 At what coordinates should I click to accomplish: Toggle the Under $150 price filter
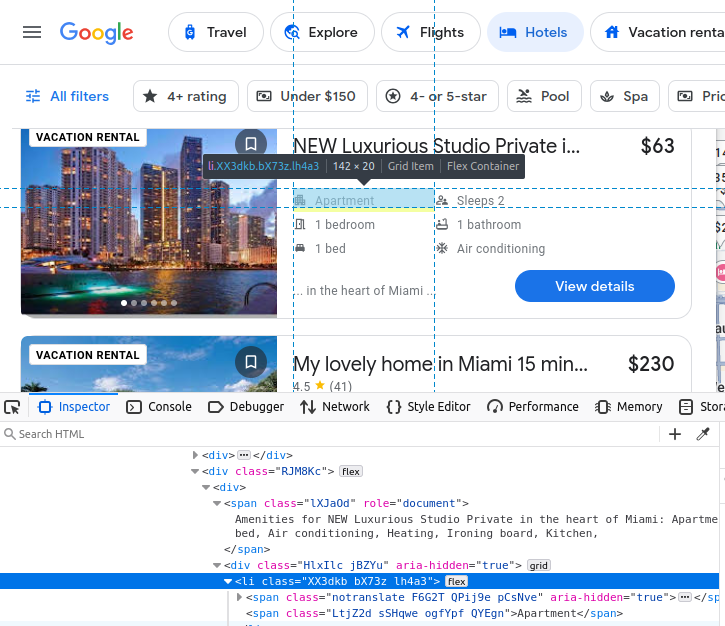306,96
